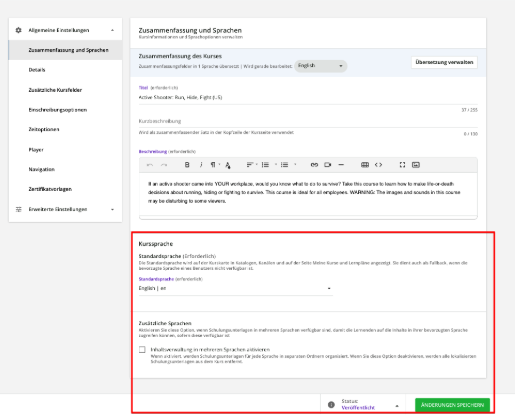Viewport: 515px width, 419px height.
Task: Click the Kurssprache section heading
Action: pos(156,244)
